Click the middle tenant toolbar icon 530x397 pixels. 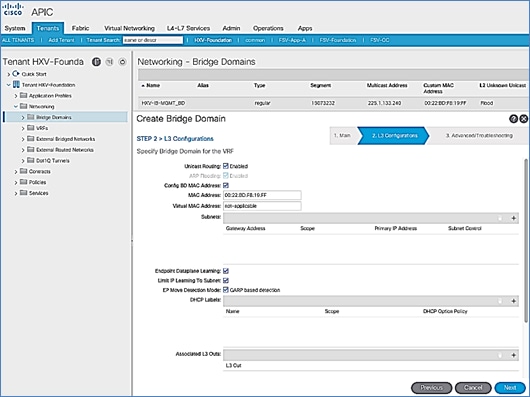click(110, 62)
